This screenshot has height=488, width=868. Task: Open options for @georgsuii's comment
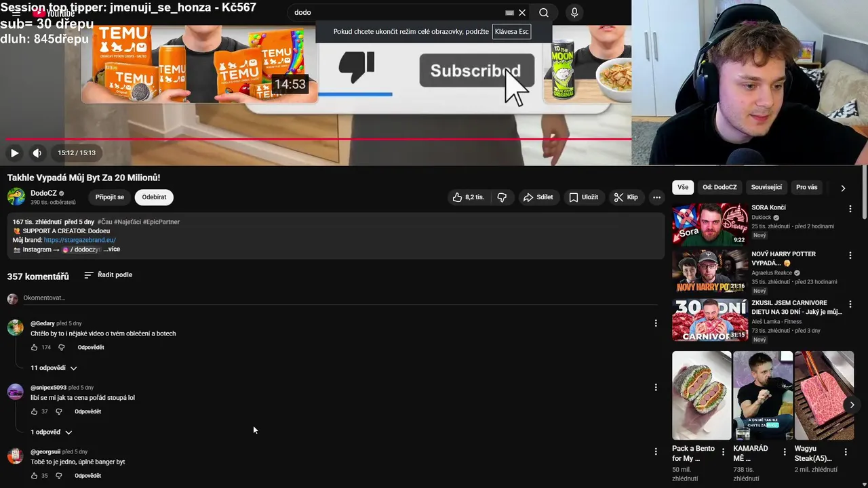click(x=656, y=451)
